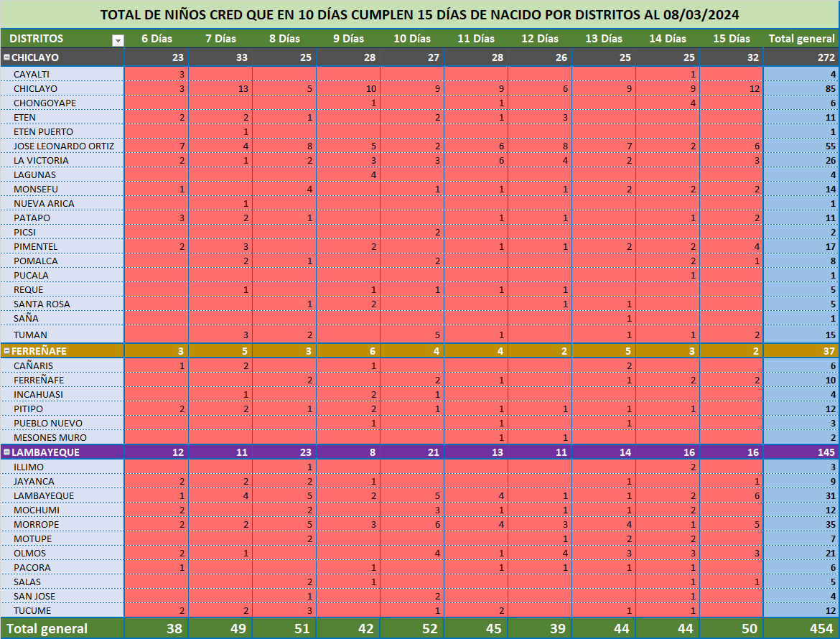Select the MORROPE total value 35
Screen dimensions: 840x639
pyautogui.click(x=829, y=524)
